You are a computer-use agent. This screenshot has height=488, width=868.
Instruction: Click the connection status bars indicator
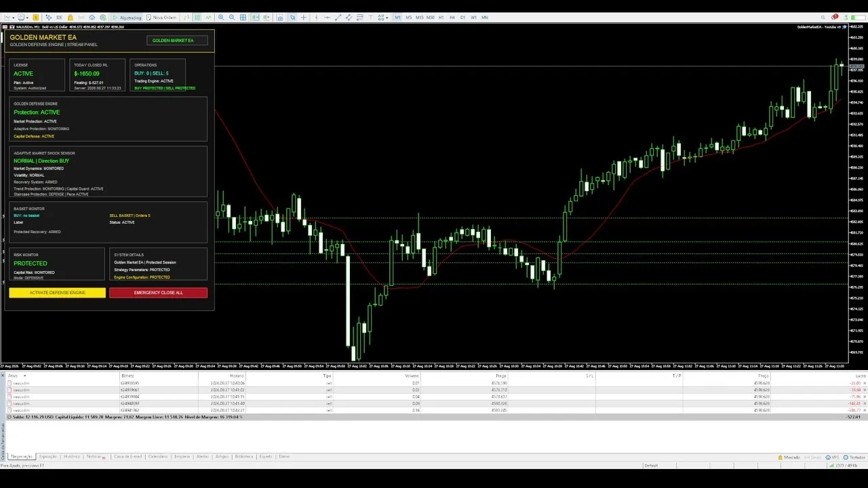coord(831,466)
